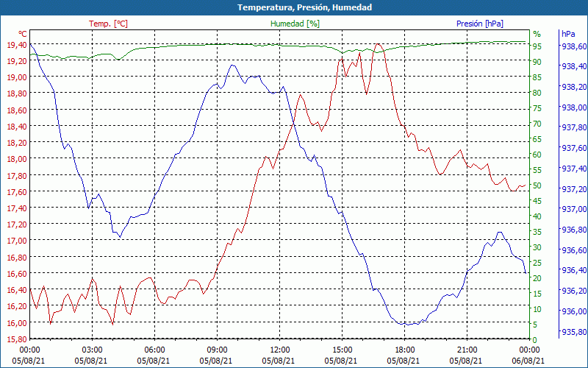Click the "65" humidity axis value
588x368 pixels.
click(x=537, y=139)
